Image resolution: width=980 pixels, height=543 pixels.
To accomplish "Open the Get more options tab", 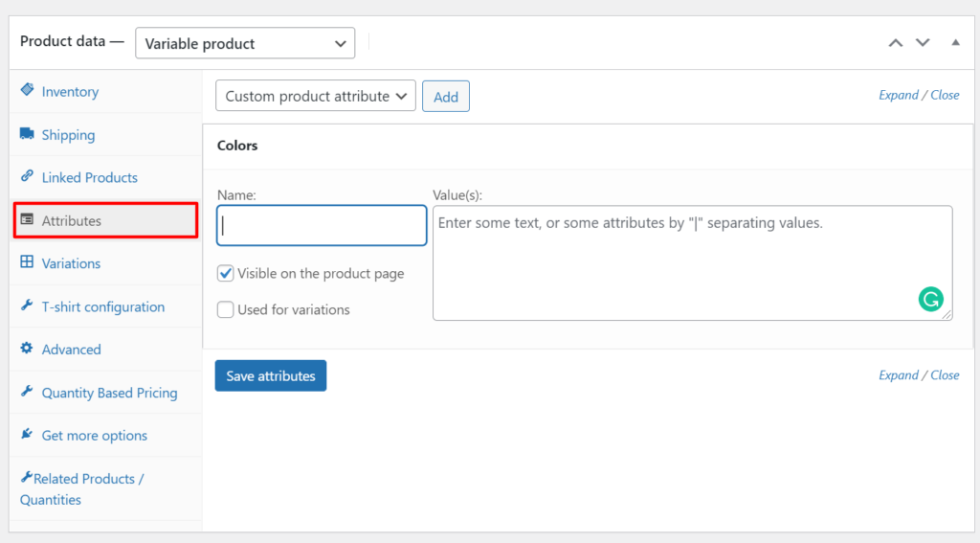I will pos(94,436).
